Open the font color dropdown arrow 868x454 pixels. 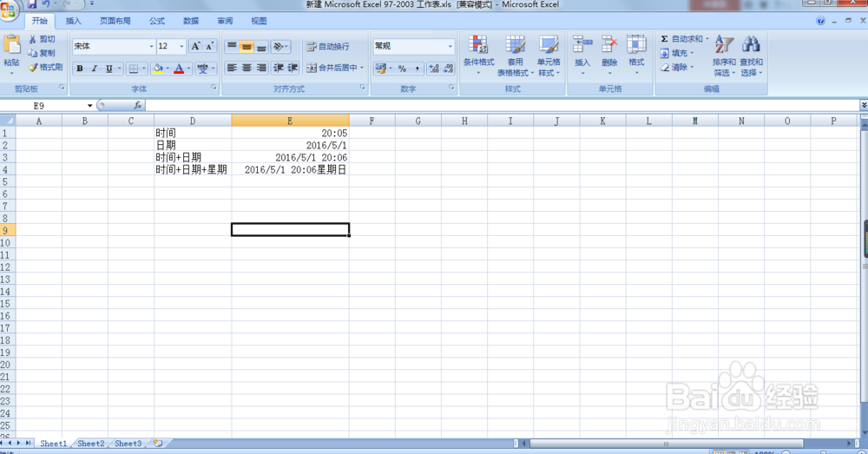click(188, 69)
